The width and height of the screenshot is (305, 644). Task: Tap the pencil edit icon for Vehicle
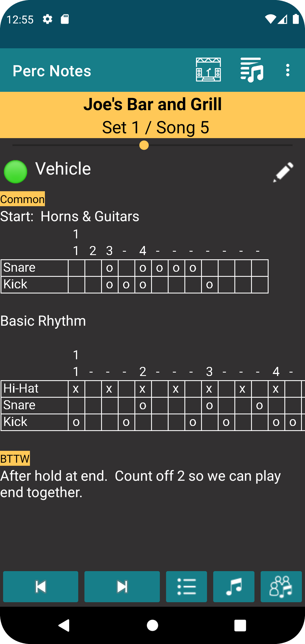point(283,172)
